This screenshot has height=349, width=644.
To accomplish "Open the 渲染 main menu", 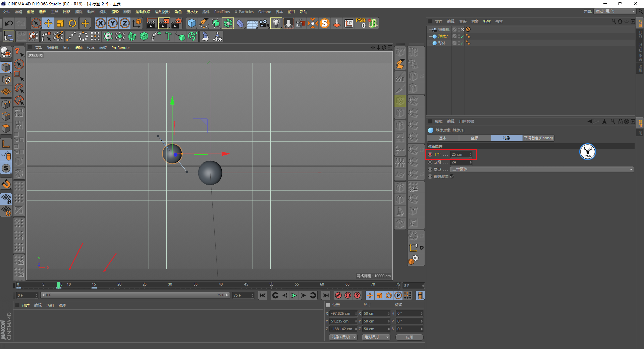I will [x=115, y=12].
